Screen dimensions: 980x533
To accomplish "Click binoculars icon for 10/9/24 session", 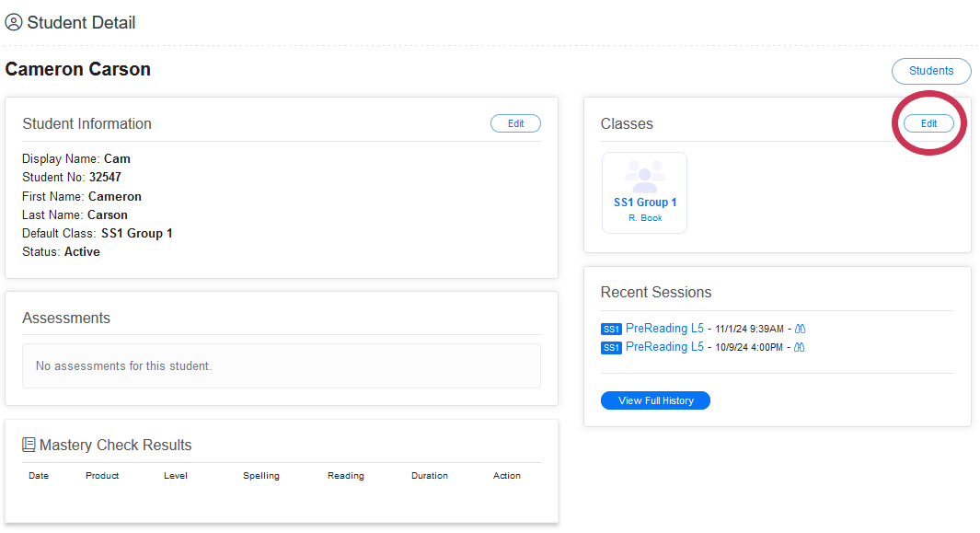I will tap(800, 347).
